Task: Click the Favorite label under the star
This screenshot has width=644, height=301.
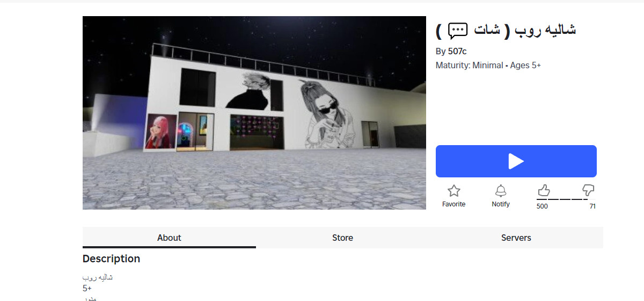Action: [x=454, y=204]
